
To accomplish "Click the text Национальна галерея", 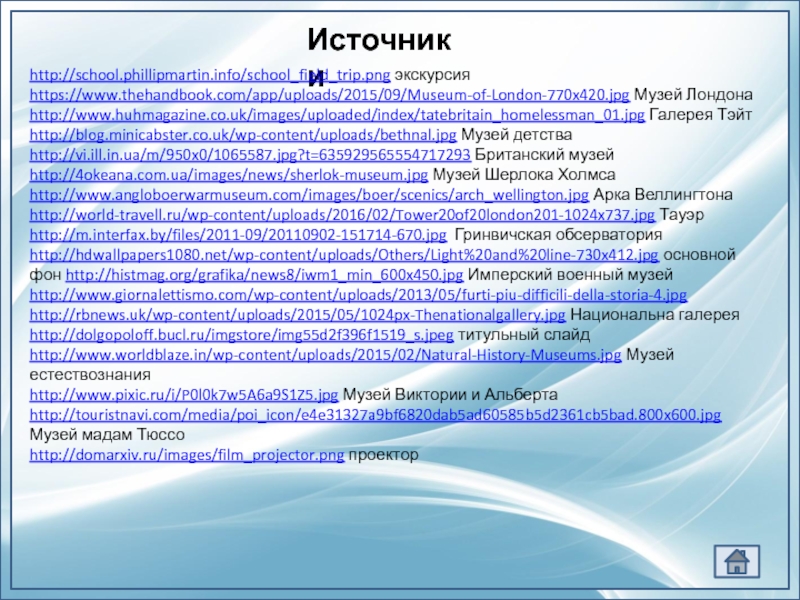I will click(x=655, y=315).
